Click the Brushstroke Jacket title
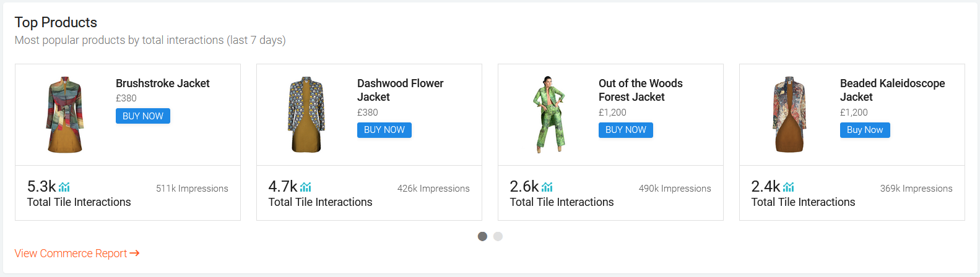Image resolution: width=980 pixels, height=277 pixels. (x=163, y=83)
